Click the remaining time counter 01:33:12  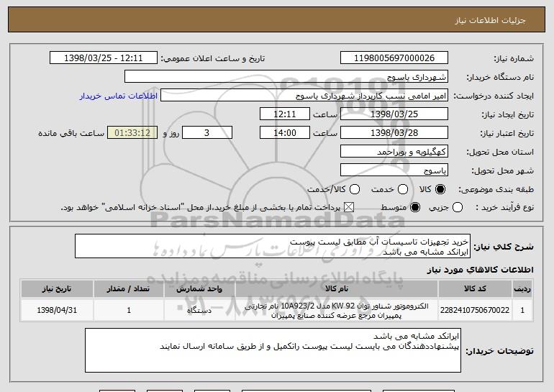132,133
